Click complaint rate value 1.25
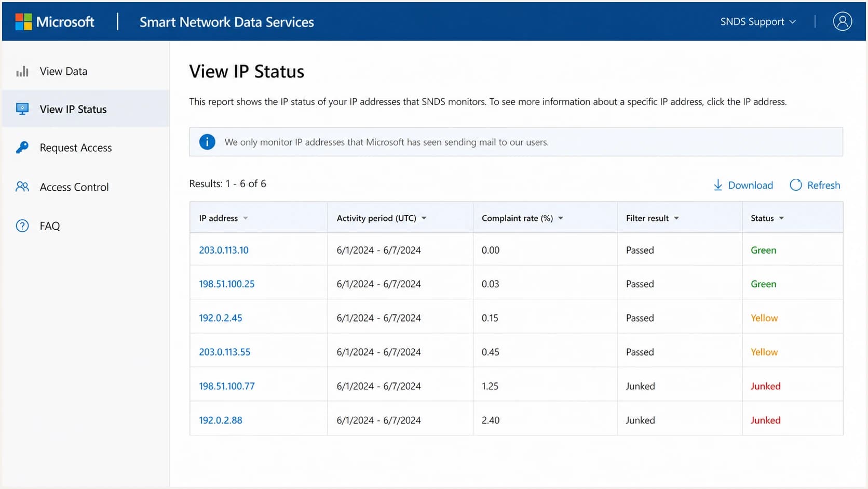Viewport: 868px width, 489px height. pos(490,386)
